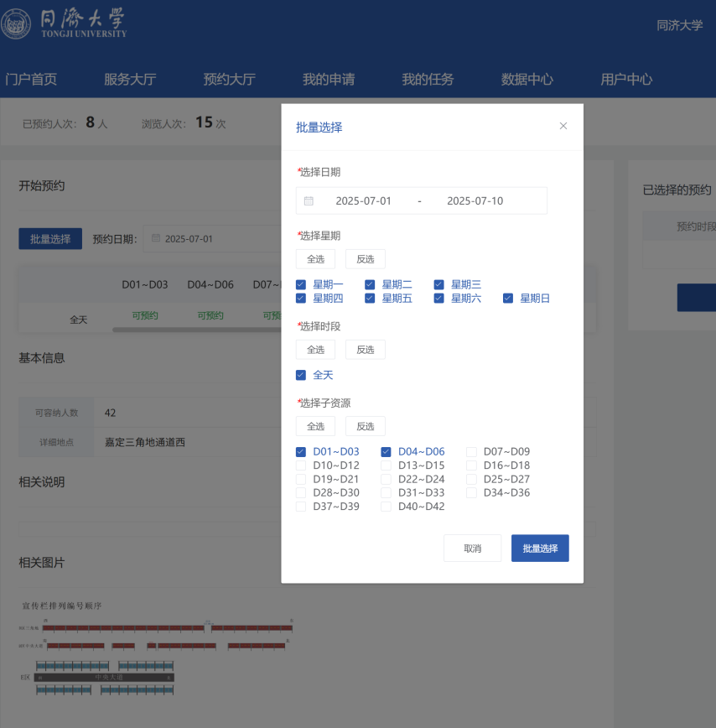This screenshot has width=716, height=728.
Task: Open 用户中心 menu item
Action: tap(625, 80)
